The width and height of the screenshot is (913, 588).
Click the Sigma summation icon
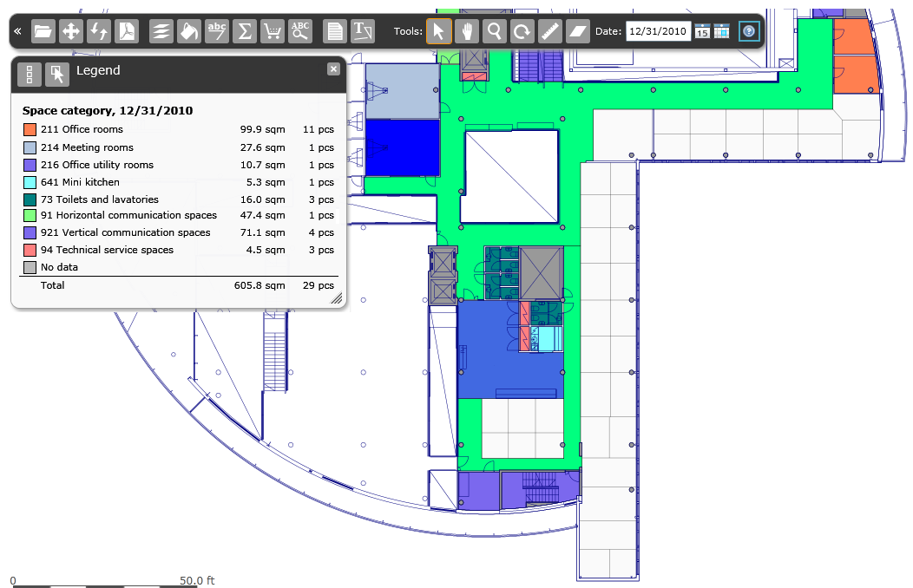tap(245, 31)
